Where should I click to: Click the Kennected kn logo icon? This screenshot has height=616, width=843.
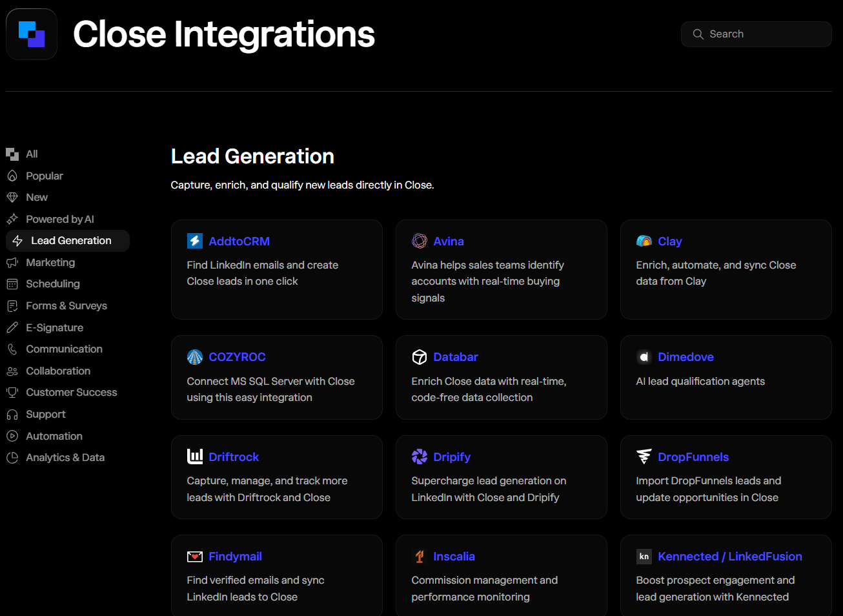[644, 557]
